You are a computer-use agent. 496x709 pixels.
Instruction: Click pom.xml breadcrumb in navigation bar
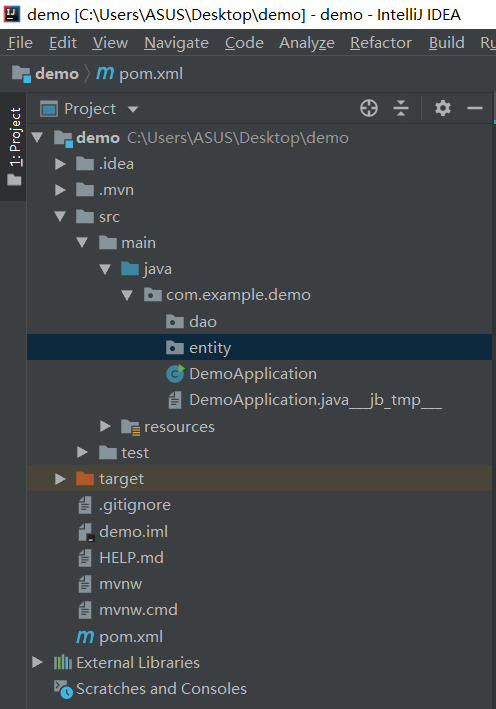pyautogui.click(x=151, y=74)
